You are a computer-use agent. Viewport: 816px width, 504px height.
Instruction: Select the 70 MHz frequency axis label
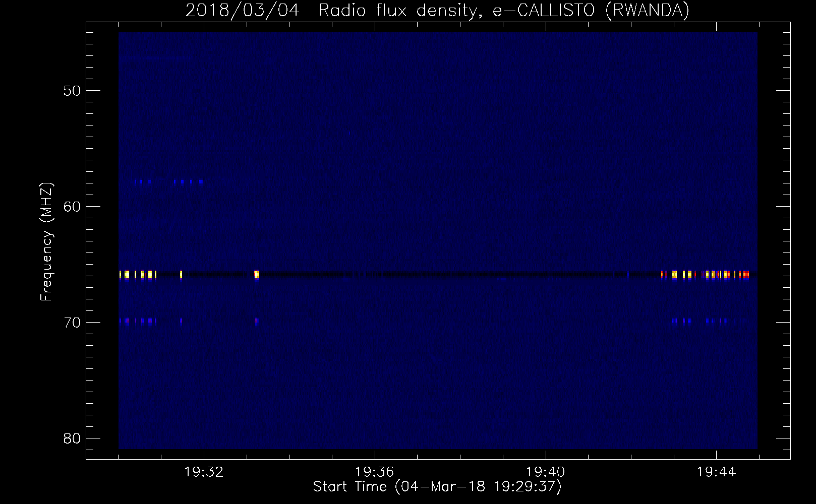coord(72,323)
